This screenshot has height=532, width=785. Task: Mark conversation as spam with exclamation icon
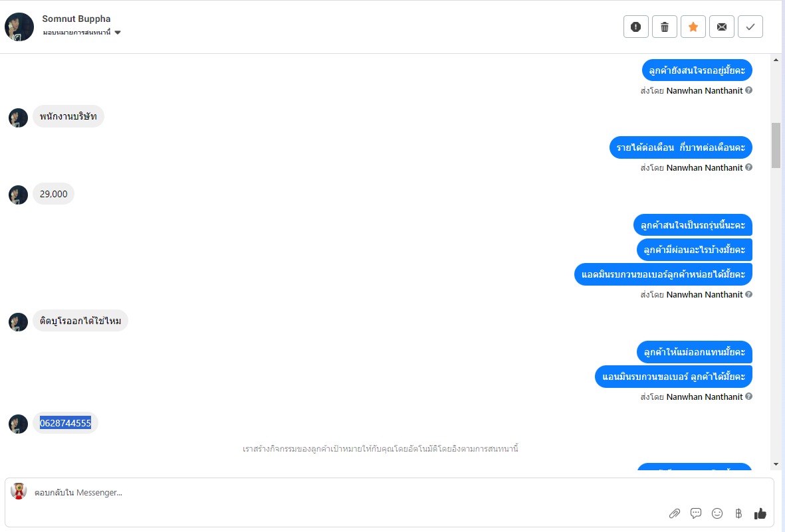(635, 27)
